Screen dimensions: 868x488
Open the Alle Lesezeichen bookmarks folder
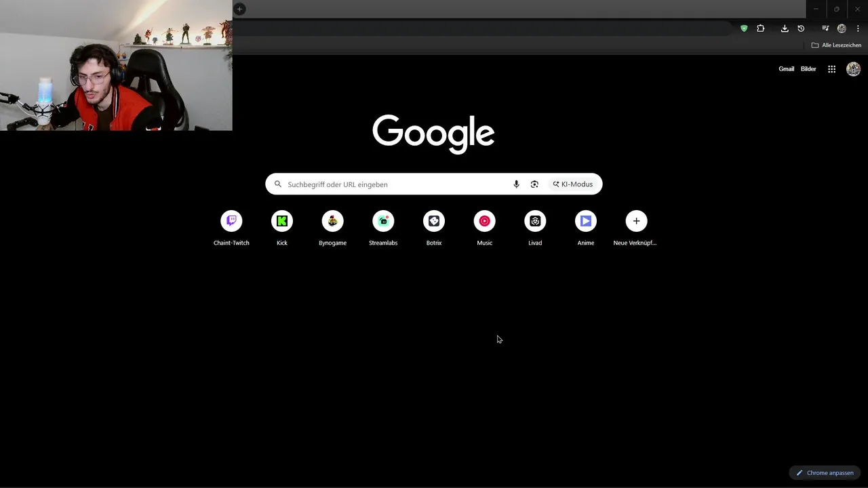836,45
